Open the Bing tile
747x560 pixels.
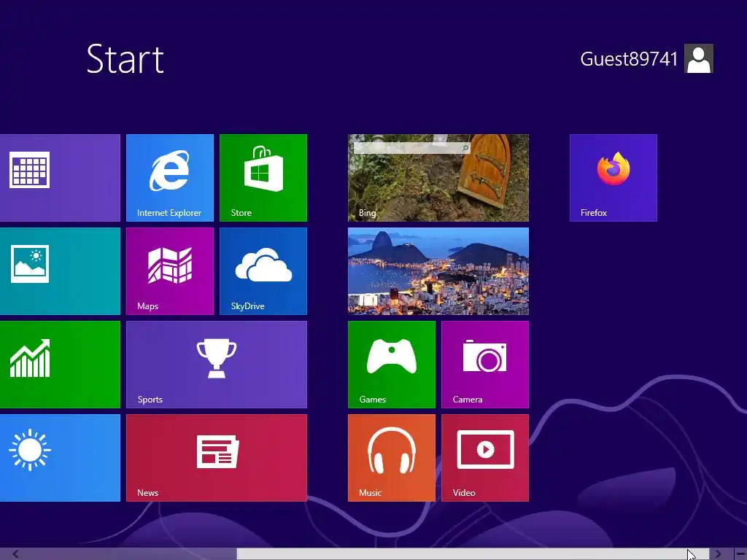pyautogui.click(x=438, y=178)
